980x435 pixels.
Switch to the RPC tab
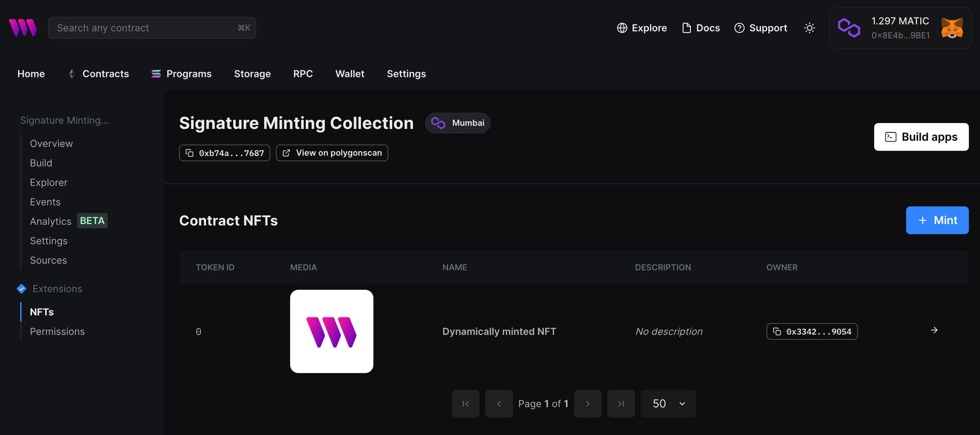pos(303,74)
